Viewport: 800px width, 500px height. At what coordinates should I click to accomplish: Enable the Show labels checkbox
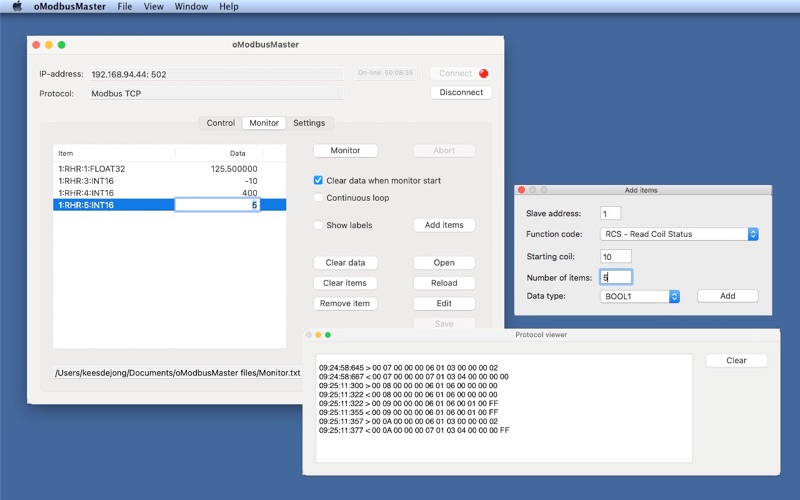(319, 225)
